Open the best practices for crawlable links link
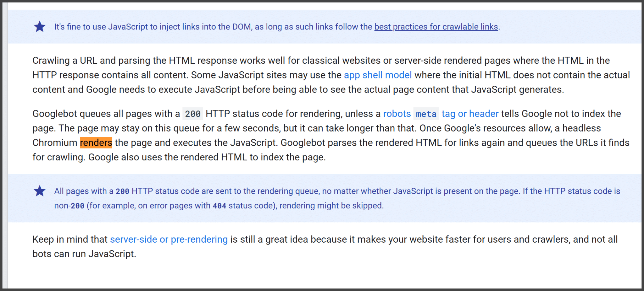This screenshot has height=291, width=644. [x=436, y=27]
